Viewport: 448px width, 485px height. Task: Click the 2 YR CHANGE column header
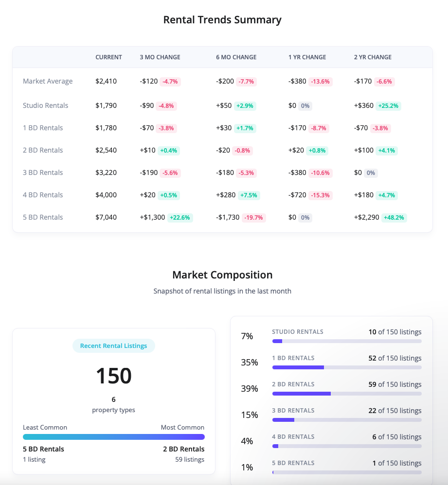373,57
